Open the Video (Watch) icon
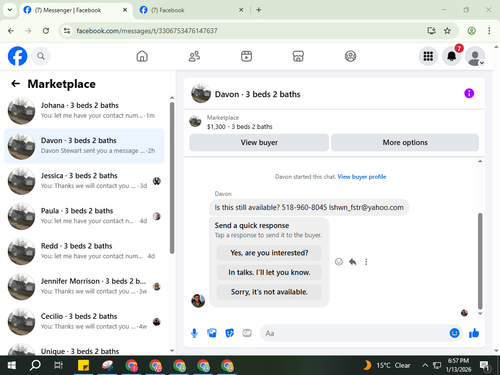 coord(246,56)
